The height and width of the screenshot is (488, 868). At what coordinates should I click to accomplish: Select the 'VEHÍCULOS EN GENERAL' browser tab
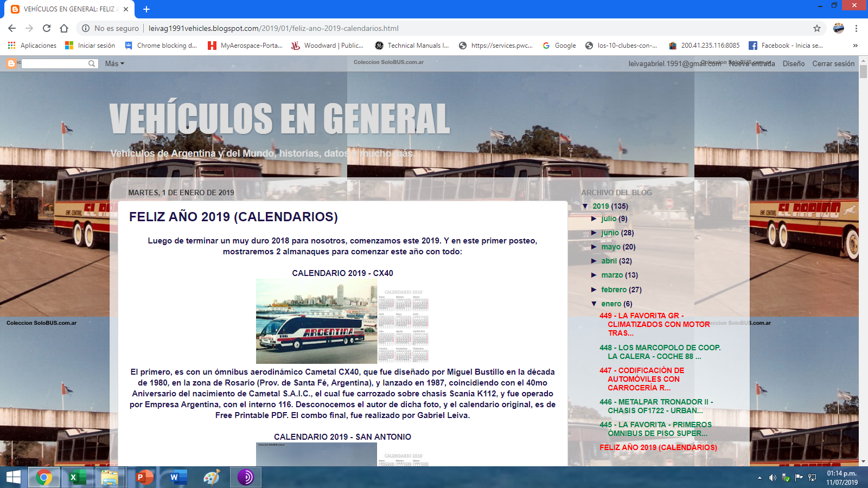(71, 9)
